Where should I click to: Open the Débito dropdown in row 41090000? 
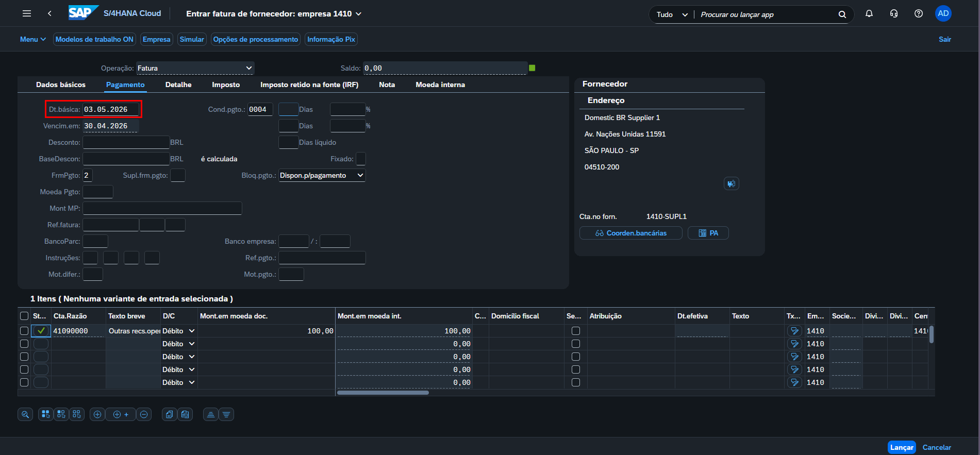click(x=178, y=331)
